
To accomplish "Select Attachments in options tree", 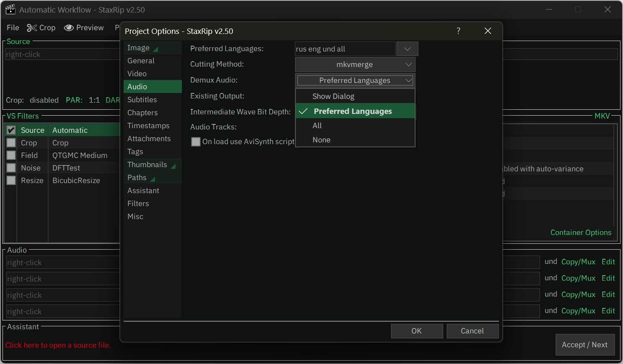I will point(153,139).
